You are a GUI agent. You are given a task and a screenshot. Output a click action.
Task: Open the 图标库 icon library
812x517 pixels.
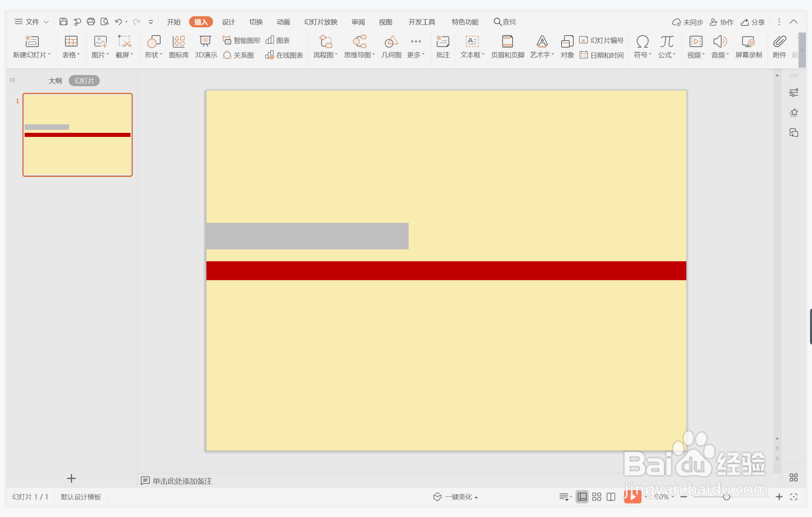pos(179,46)
